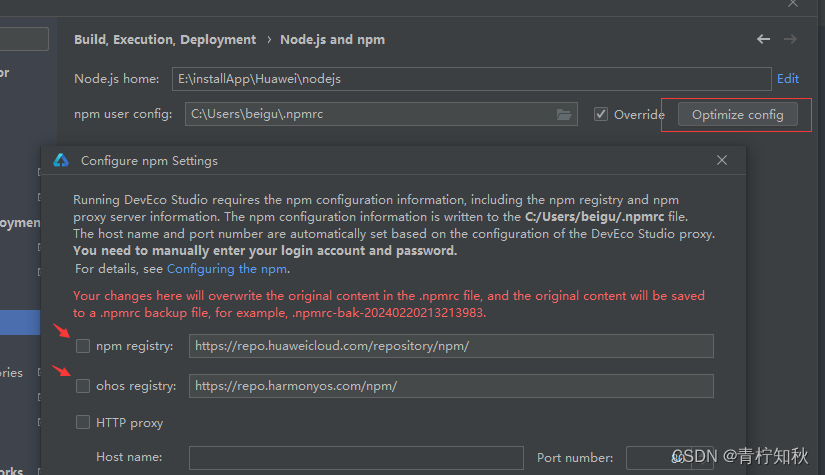Click the ohos registry URL field
This screenshot has width=825, height=475.
[451, 386]
